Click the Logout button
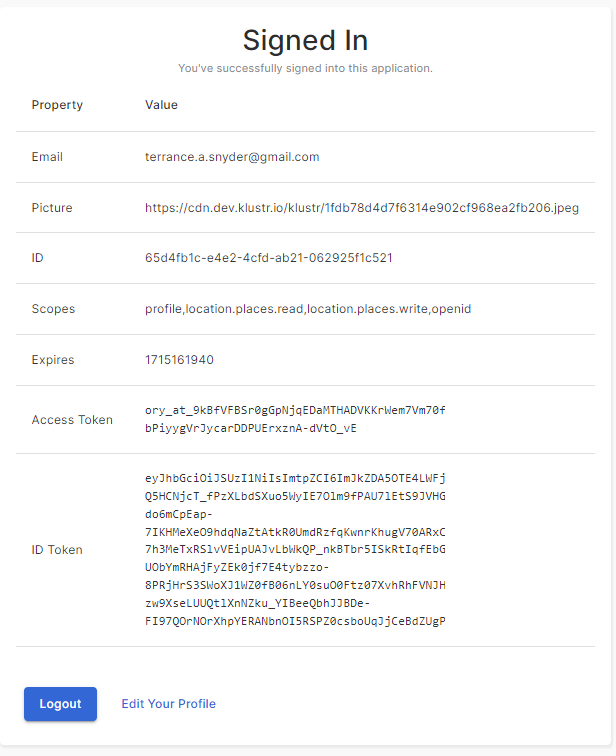 (x=60, y=704)
